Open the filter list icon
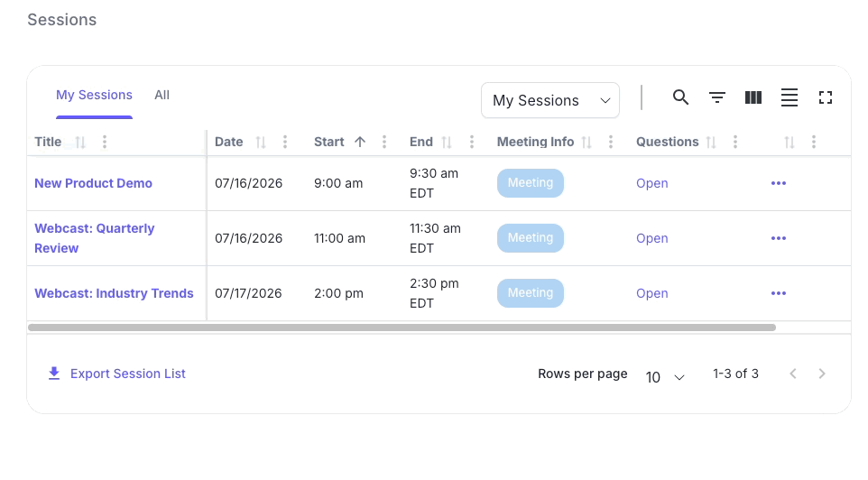 (717, 97)
